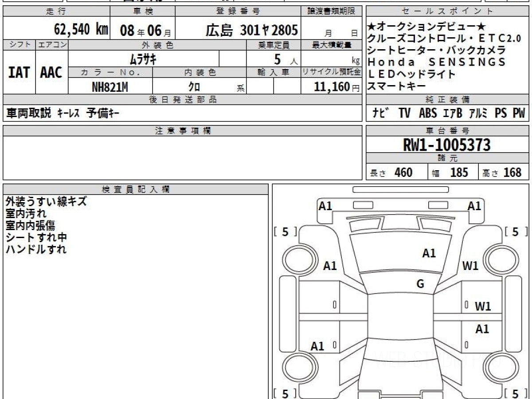Click the "シフト" header
Screen dimensions: 532x399
click(19, 45)
